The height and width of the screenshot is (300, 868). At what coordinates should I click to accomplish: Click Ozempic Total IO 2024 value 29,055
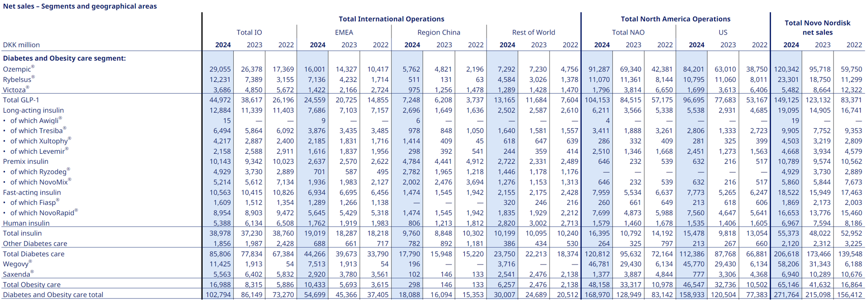(220, 69)
